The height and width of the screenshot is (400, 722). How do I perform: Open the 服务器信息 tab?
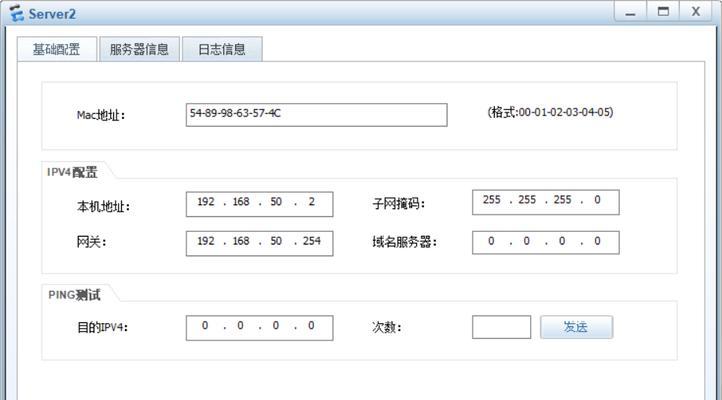[x=139, y=49]
